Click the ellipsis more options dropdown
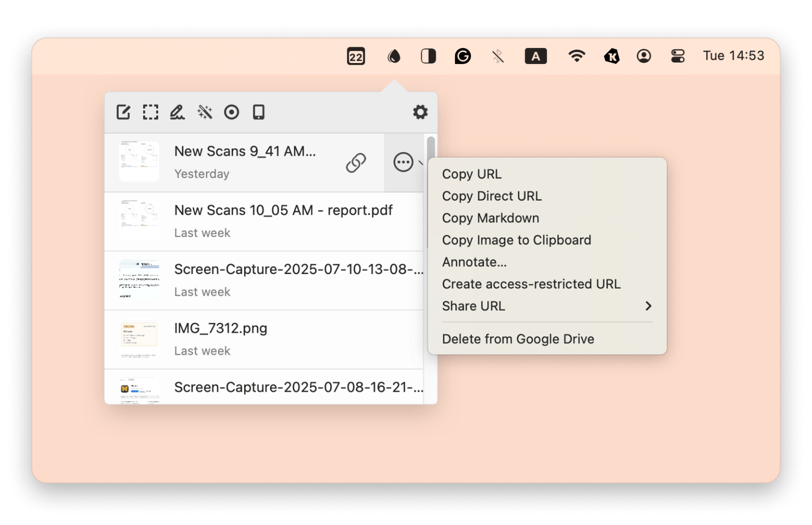The height and width of the screenshot is (525, 812). point(404,162)
